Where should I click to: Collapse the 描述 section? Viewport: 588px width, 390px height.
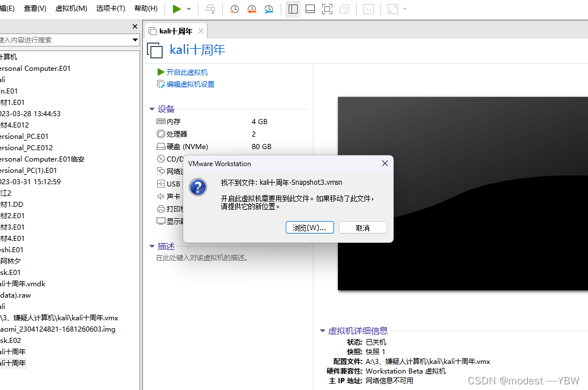pos(152,247)
